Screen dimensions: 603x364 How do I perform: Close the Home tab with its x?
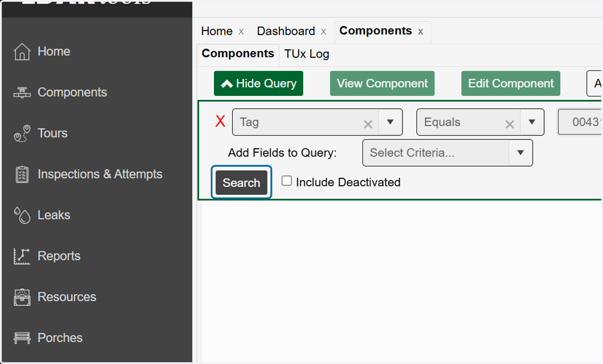[241, 32]
